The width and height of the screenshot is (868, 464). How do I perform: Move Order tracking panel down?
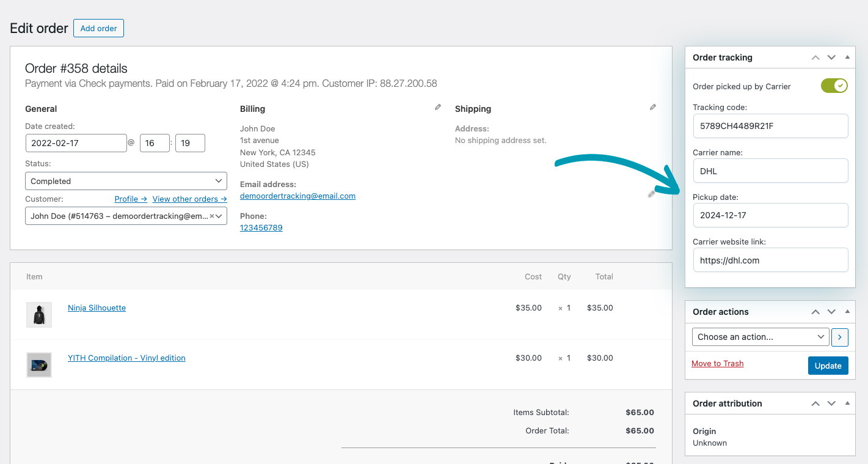point(831,57)
